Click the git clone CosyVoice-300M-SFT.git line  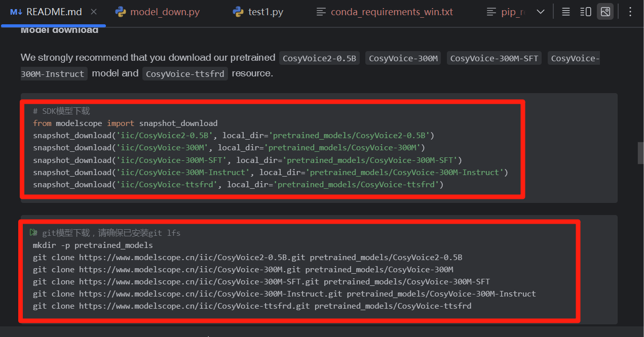pos(261,281)
